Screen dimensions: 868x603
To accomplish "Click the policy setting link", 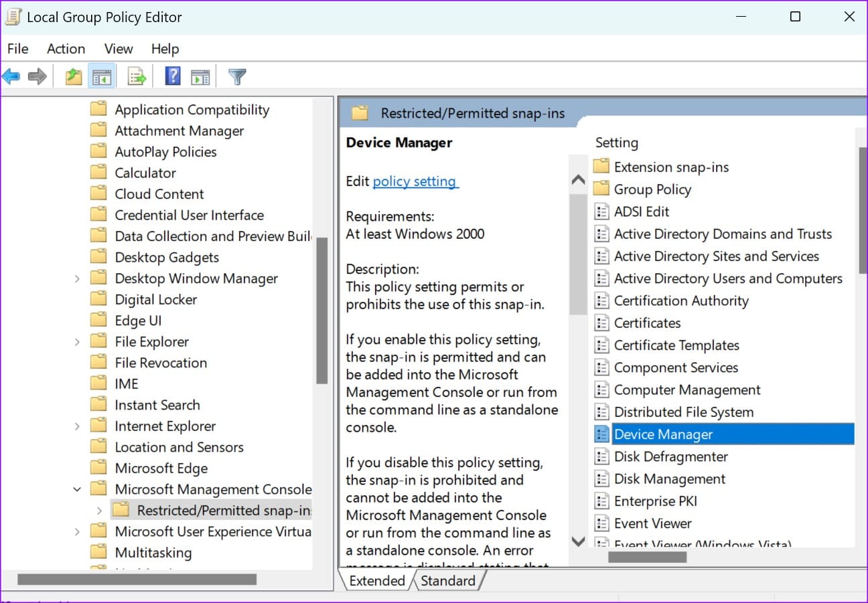I will tap(415, 181).
